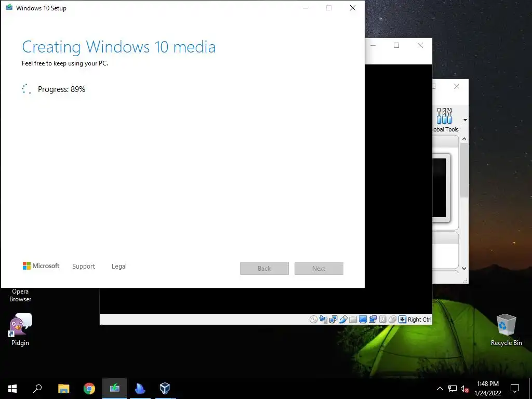The image size is (532, 399).
Task: Switch to the blue sail app in taskbar
Action: (140, 389)
